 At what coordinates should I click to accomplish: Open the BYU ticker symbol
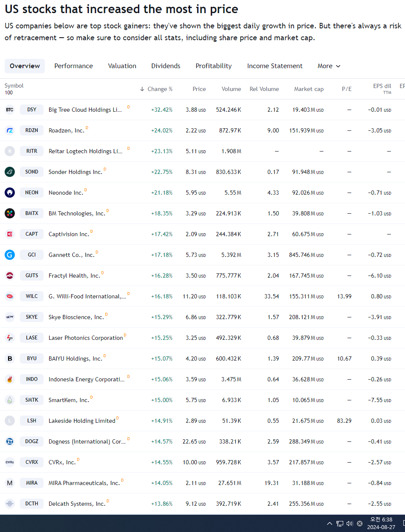coord(32,358)
